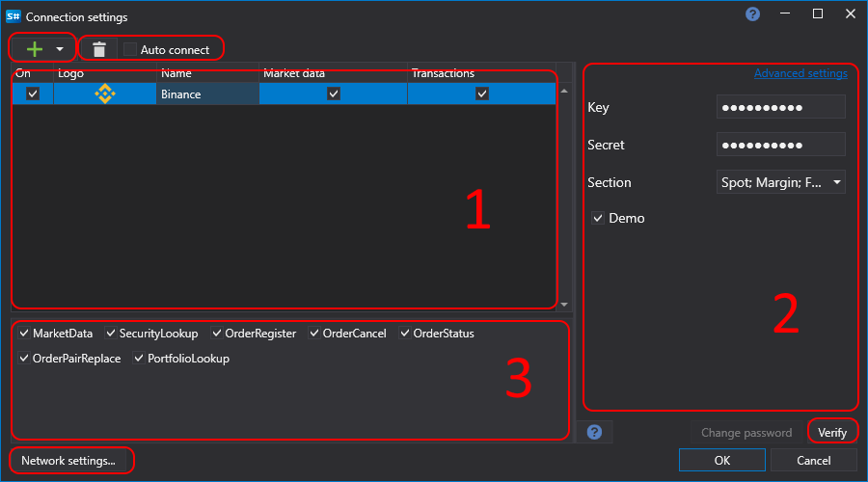The image size is (868, 482).
Task: Click the scroll up arrow of connections list
Action: 564,91
